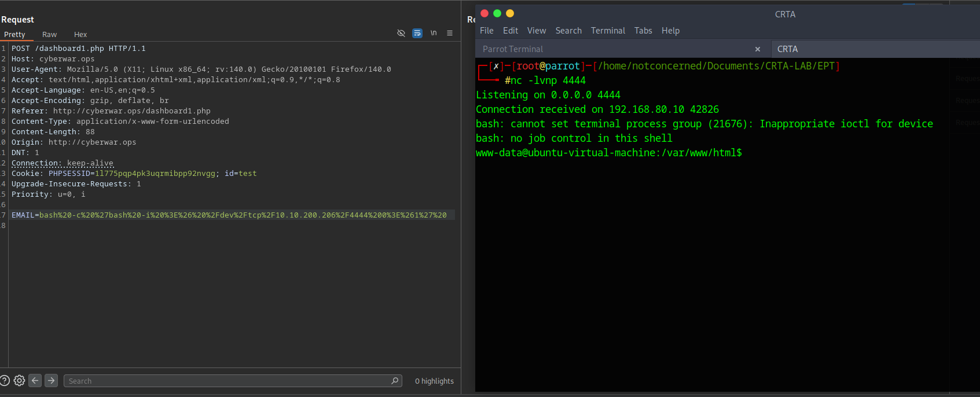
Task: Click the 'Priority: u=0, i' header
Action: [48, 194]
